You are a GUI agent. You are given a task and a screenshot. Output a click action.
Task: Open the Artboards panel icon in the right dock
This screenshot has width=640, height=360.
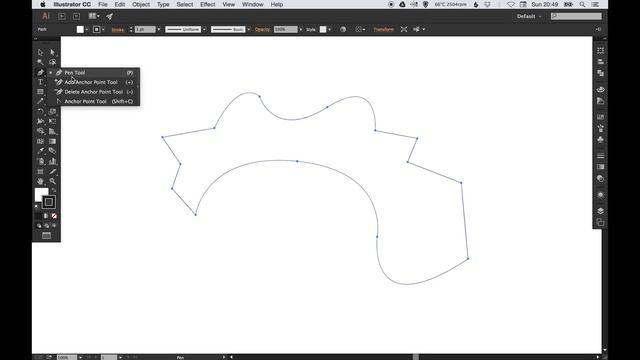point(600,222)
